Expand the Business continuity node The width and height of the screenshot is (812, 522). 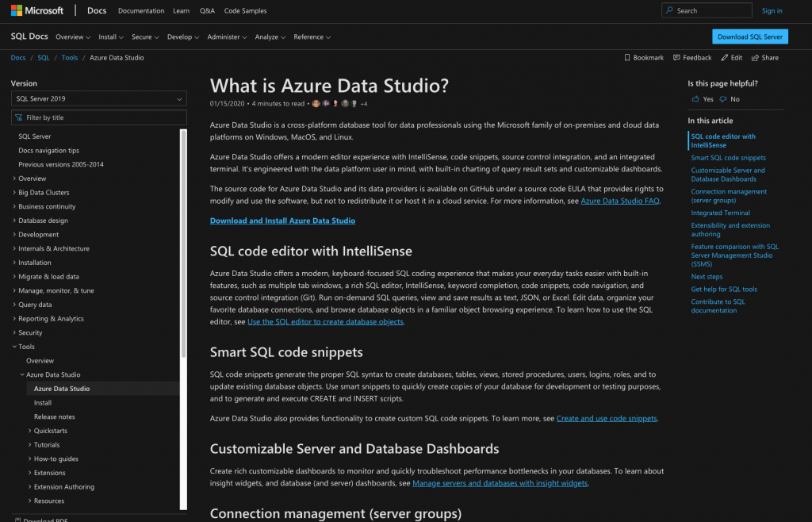click(14, 206)
